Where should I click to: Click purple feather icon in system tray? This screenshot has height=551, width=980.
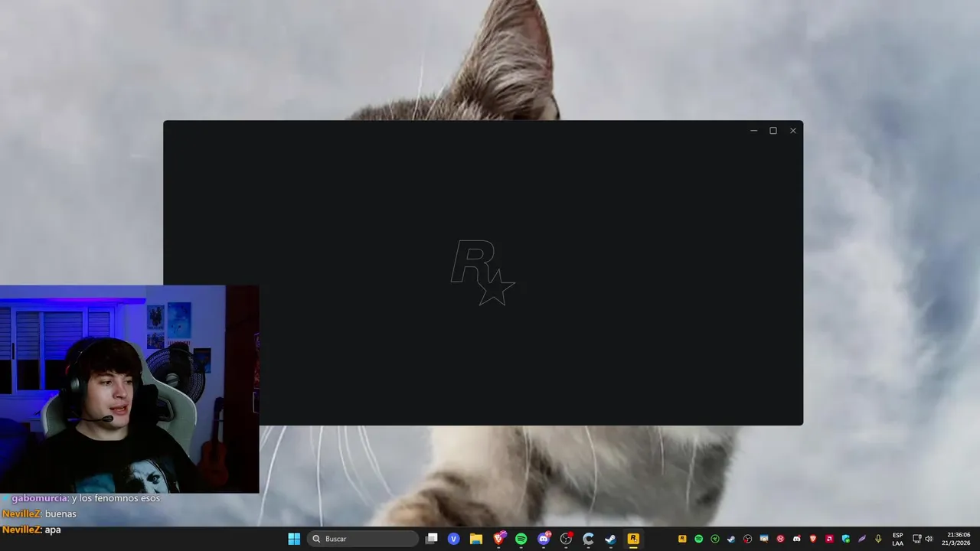pos(862,539)
